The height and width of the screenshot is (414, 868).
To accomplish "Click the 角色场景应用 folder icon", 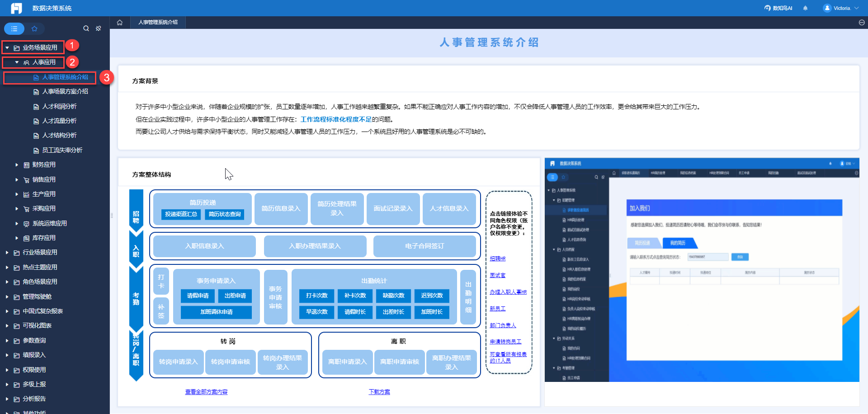I will click(x=17, y=282).
